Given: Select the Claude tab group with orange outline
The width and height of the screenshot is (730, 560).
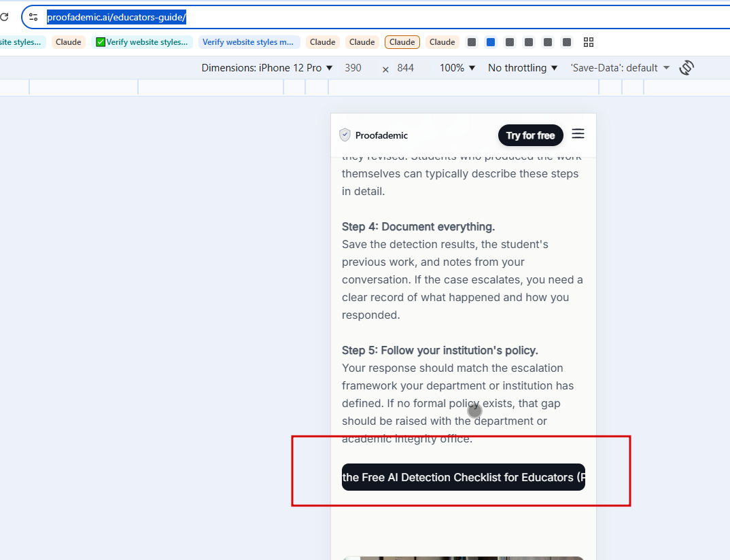Looking at the screenshot, I should (402, 42).
